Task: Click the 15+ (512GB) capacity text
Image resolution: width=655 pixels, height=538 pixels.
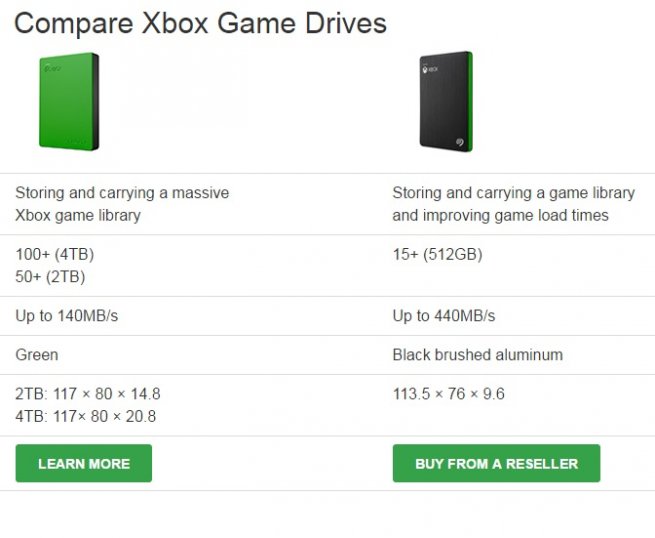Action: tap(437, 254)
